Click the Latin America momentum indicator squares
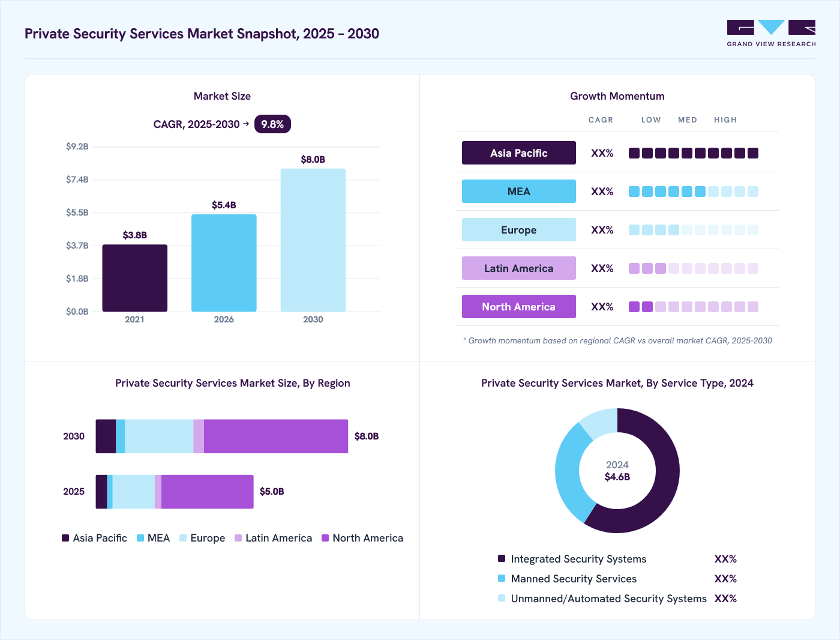This screenshot has width=840, height=640. [694, 268]
